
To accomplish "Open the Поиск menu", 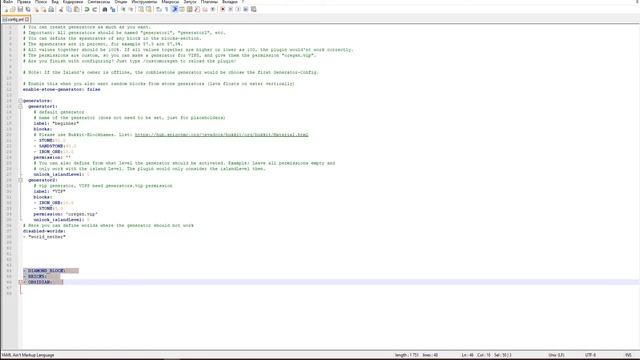I will click(41, 2).
